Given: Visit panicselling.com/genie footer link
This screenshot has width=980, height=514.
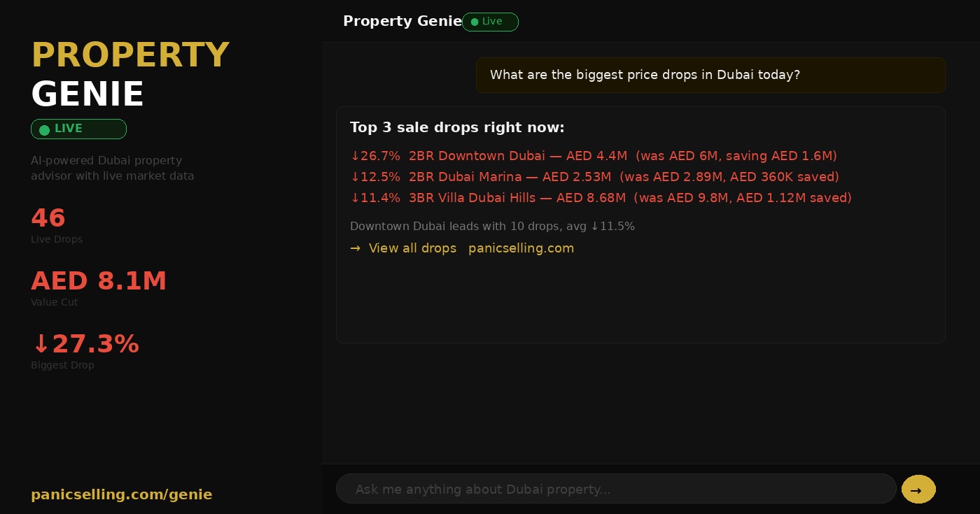Looking at the screenshot, I should (121, 494).
